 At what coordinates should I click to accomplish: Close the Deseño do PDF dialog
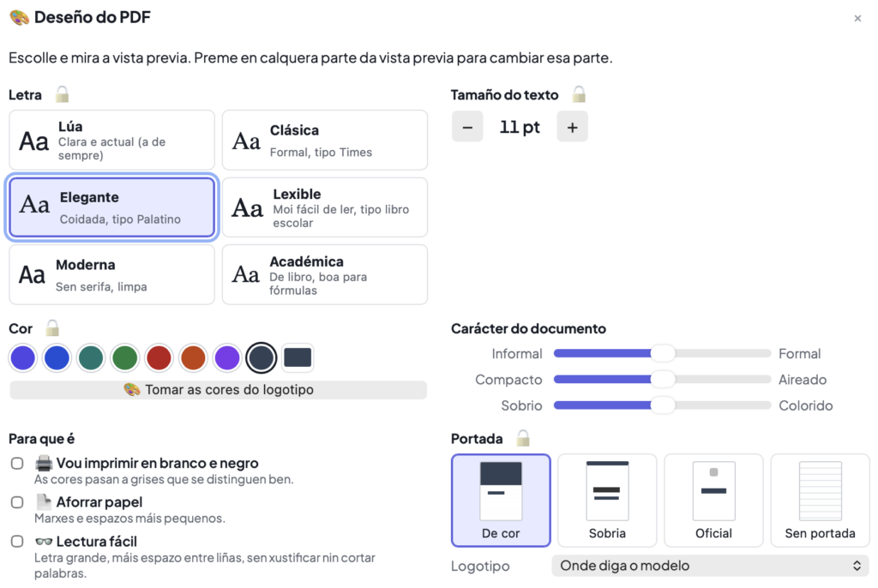click(857, 19)
